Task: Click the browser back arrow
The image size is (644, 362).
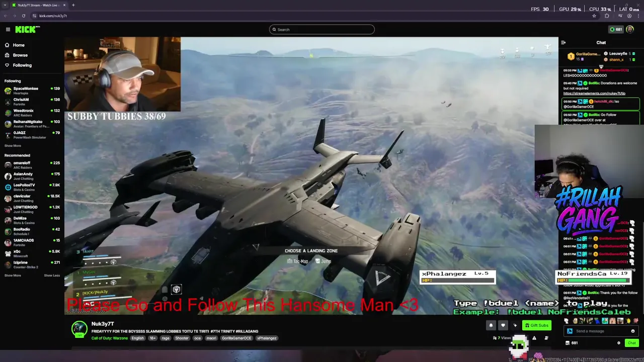Action: pyautogui.click(x=5, y=16)
